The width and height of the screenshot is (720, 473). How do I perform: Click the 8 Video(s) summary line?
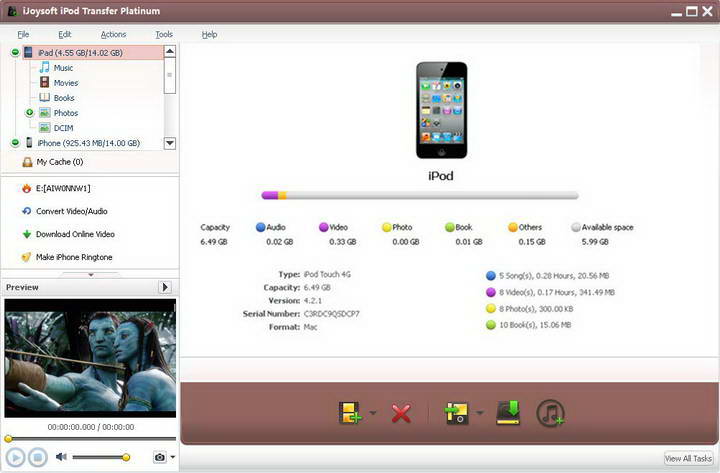tap(550, 293)
